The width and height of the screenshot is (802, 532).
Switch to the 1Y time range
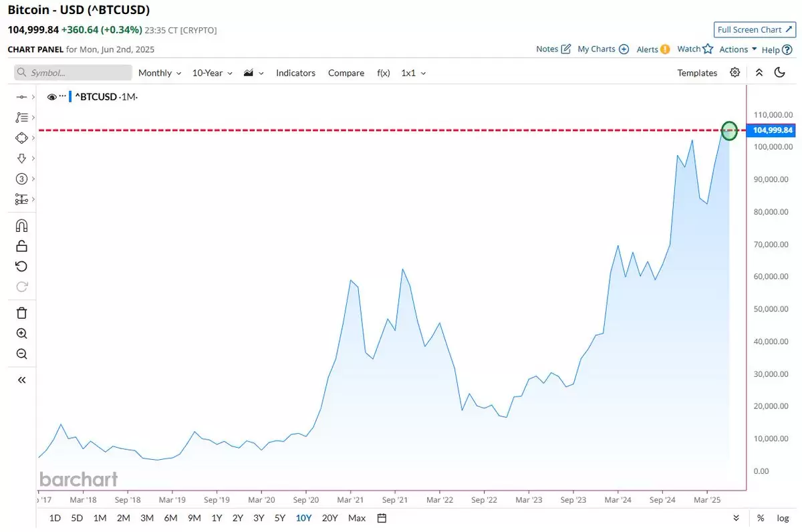tap(217, 518)
